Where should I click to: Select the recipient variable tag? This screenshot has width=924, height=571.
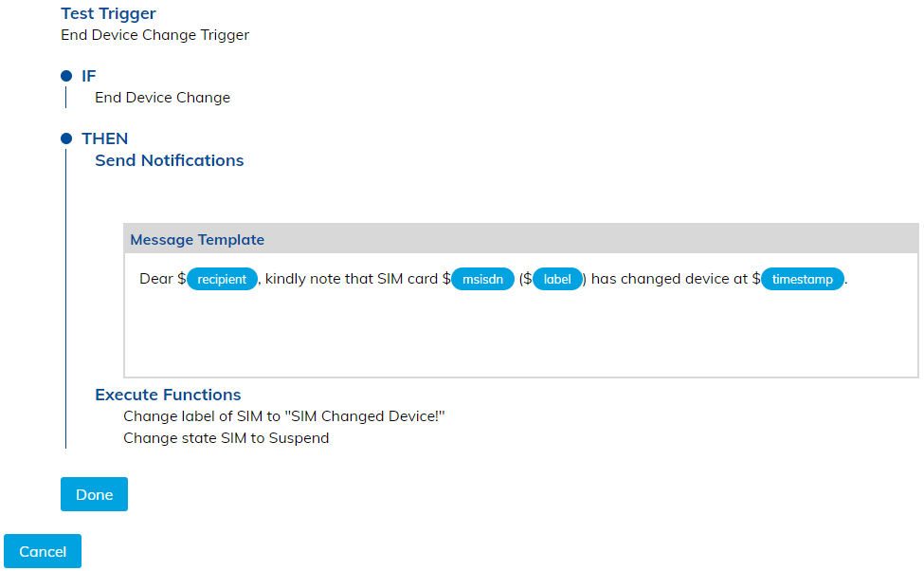coord(222,279)
